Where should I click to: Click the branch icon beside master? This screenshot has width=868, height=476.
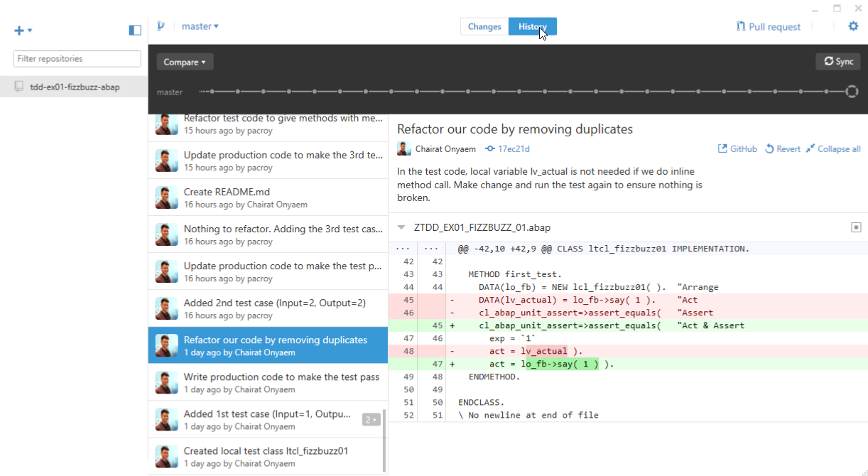pyautogui.click(x=161, y=26)
